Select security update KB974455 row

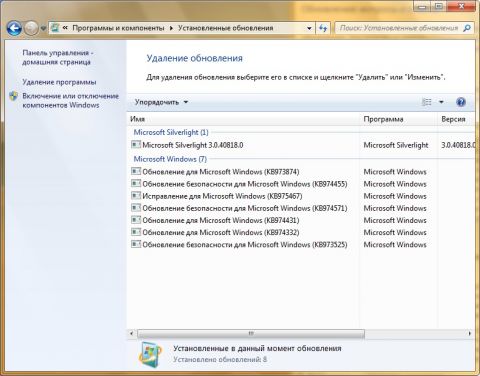[245, 184]
